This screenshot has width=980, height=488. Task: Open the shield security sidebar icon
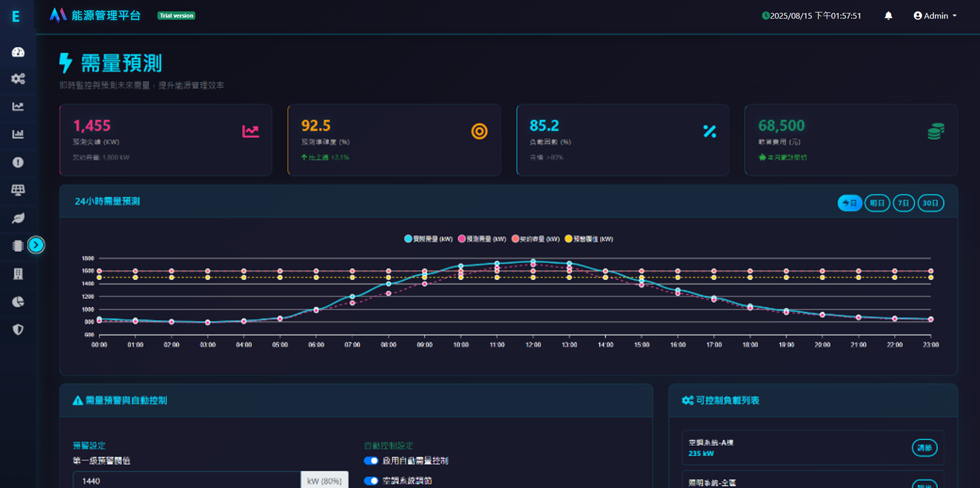18,330
